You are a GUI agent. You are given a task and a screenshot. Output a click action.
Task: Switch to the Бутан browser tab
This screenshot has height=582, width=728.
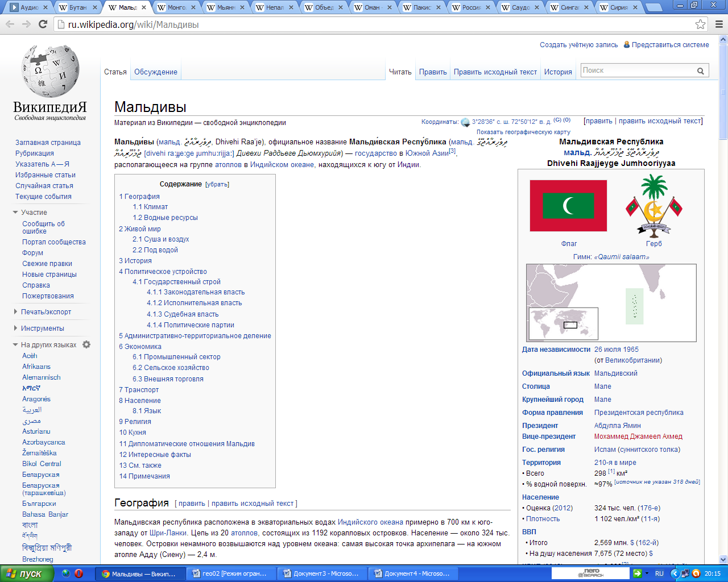point(77,7)
